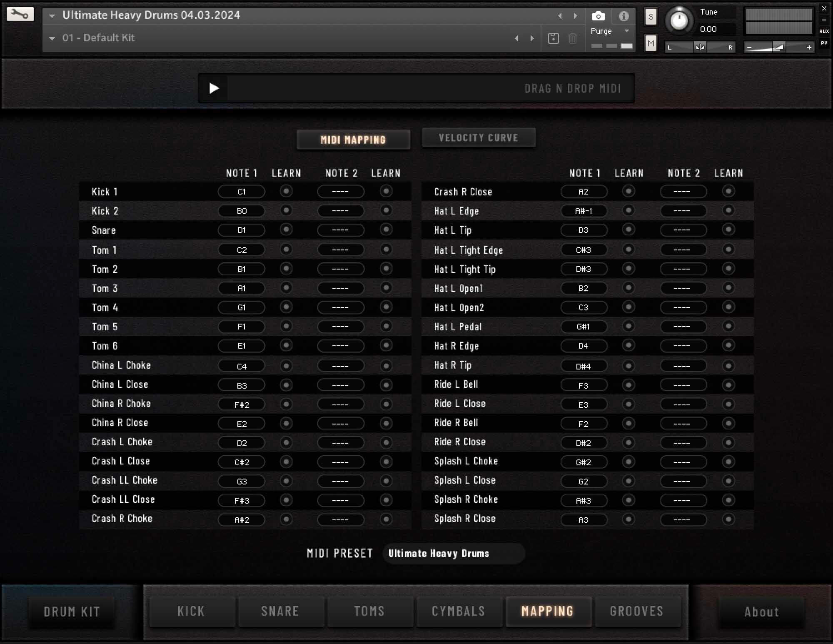The width and height of the screenshot is (833, 644).
Task: Open Hat R Tip Note 1 value D#4
Action: (x=584, y=367)
